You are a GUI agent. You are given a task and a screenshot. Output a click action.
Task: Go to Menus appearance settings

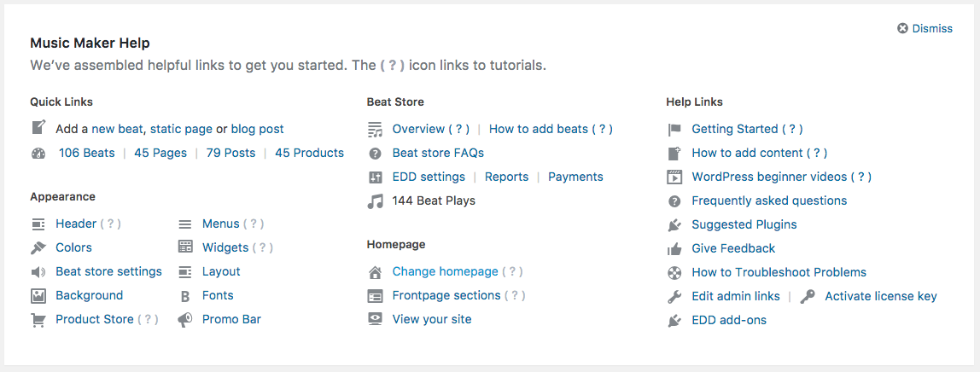(220, 224)
